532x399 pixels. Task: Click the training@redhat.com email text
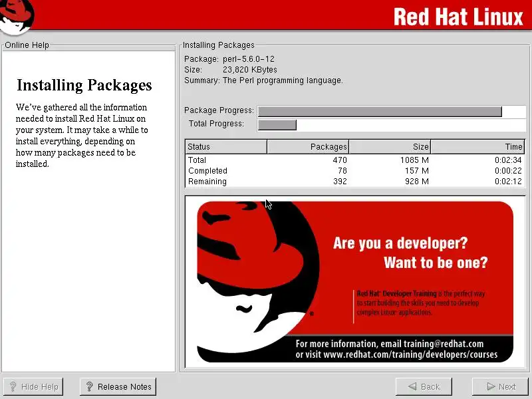(444, 344)
